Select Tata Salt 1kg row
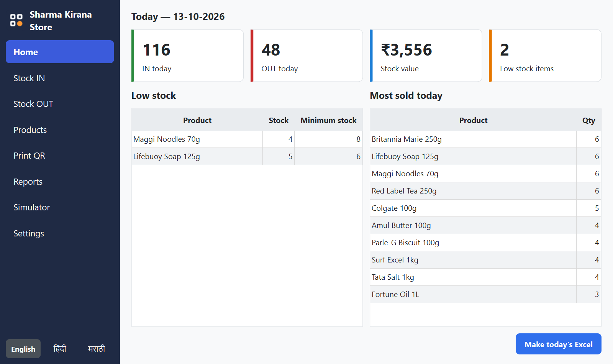 point(485,277)
